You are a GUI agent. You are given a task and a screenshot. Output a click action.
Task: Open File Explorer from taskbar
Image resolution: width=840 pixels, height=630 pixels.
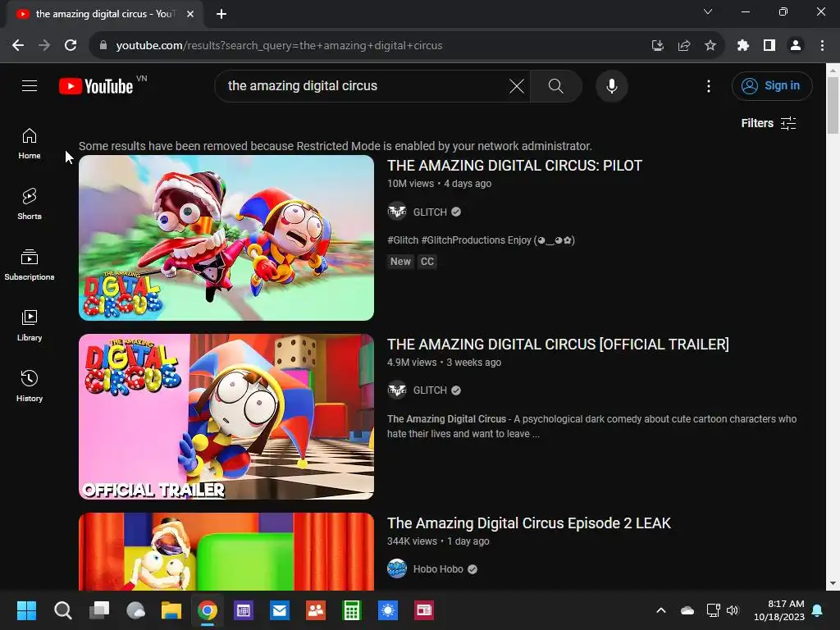point(171,610)
